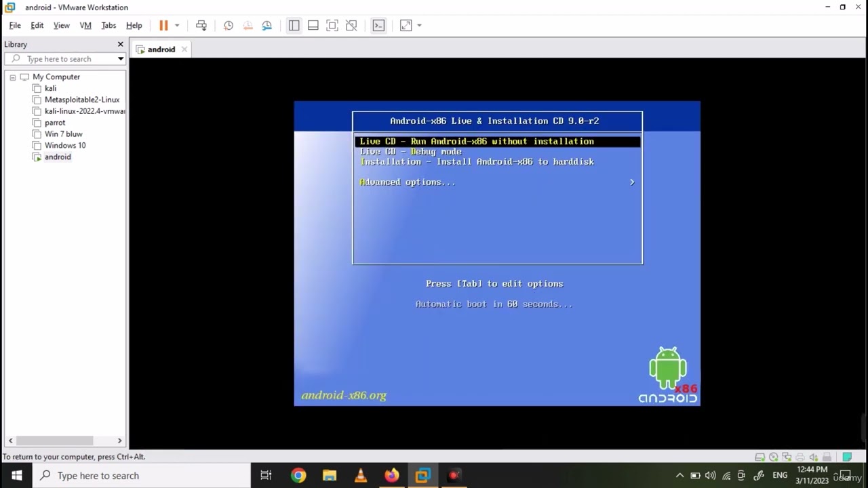Toggle the library sidebar view icon

[x=294, y=25]
